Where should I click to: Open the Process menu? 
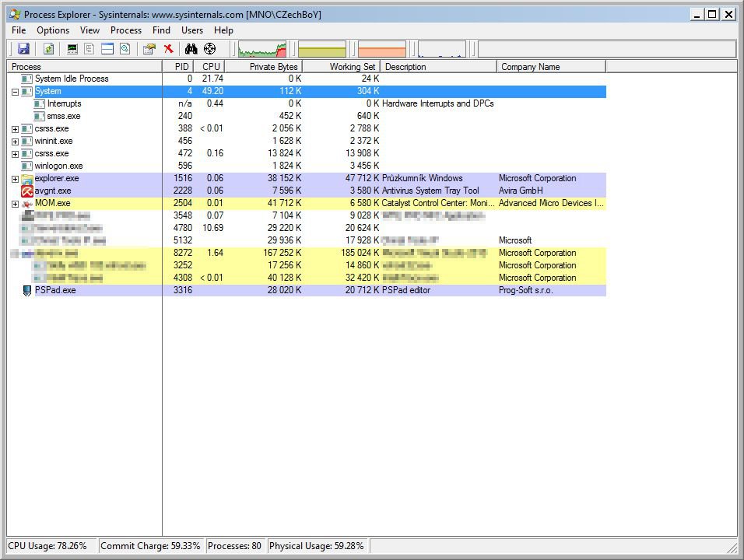coord(126,30)
